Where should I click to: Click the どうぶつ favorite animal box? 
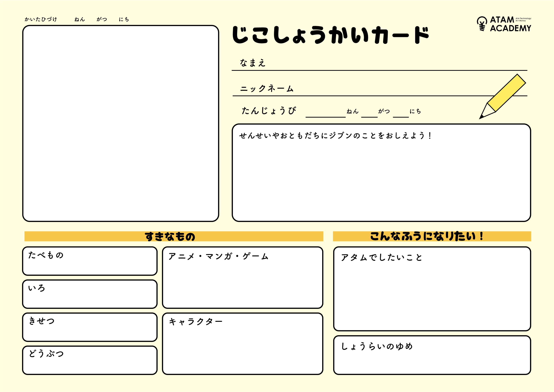pyautogui.click(x=90, y=360)
